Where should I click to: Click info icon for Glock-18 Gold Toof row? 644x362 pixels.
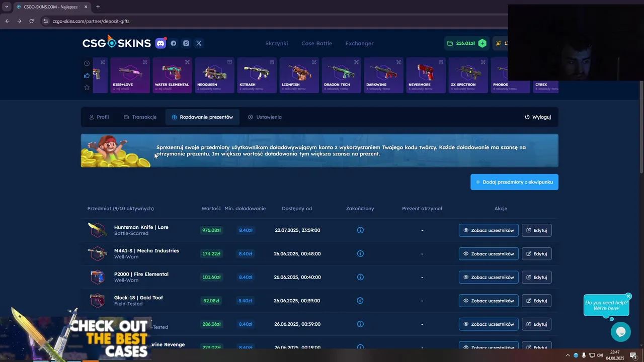[360, 301]
